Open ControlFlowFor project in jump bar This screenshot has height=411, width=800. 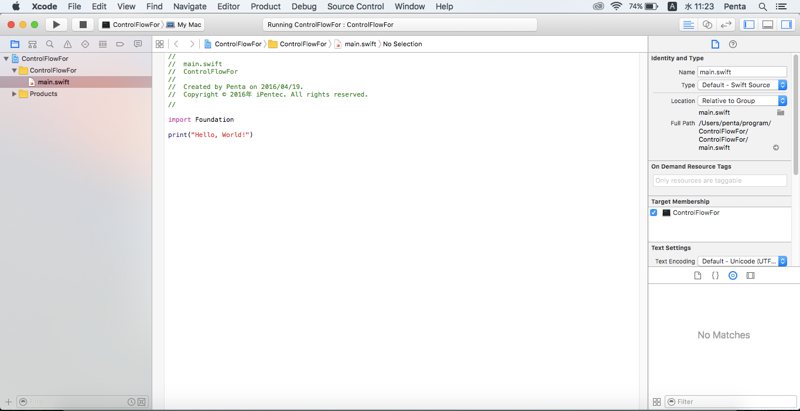coord(233,44)
